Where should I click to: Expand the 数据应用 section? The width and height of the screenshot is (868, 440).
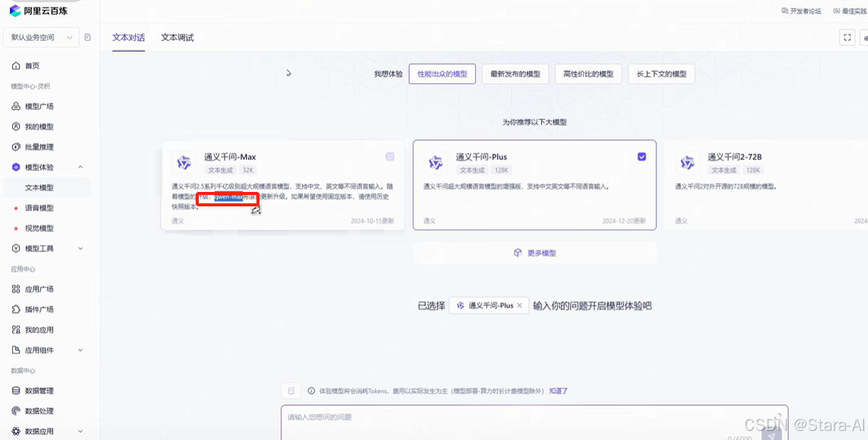(x=80, y=431)
